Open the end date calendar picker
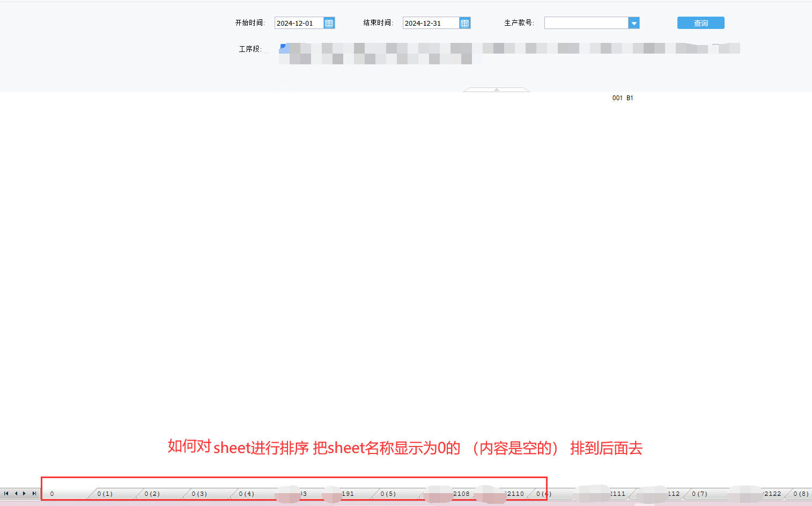The height and width of the screenshot is (506, 812). (465, 23)
